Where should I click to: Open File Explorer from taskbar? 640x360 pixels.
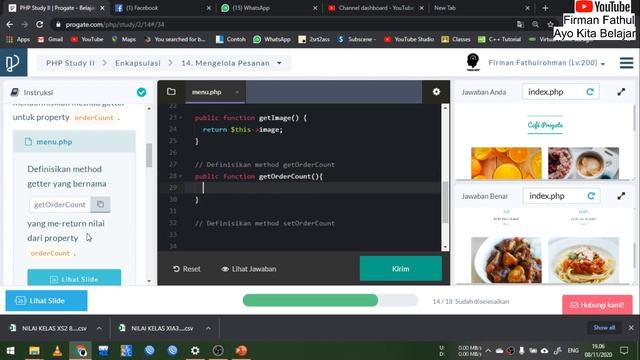34,351
